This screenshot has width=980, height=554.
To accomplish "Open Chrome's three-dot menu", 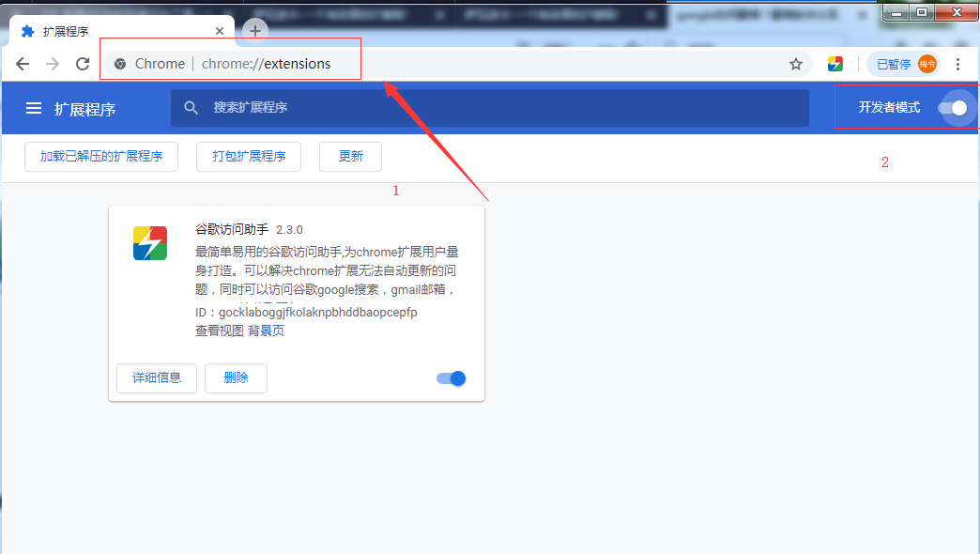I will (x=957, y=64).
